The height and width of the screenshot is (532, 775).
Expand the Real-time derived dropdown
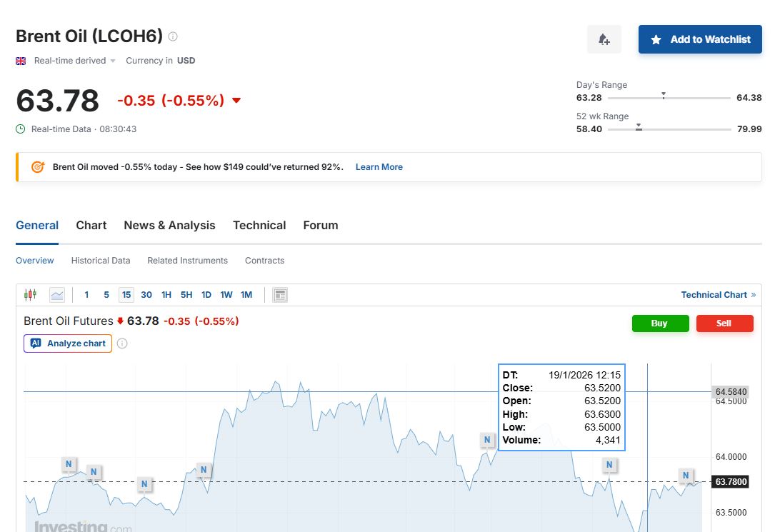pos(75,61)
